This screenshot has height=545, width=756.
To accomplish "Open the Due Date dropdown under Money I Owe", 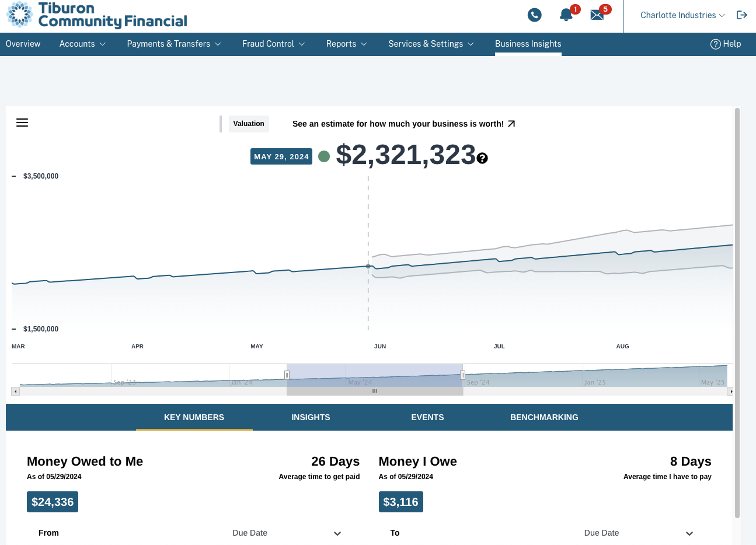I will click(689, 533).
